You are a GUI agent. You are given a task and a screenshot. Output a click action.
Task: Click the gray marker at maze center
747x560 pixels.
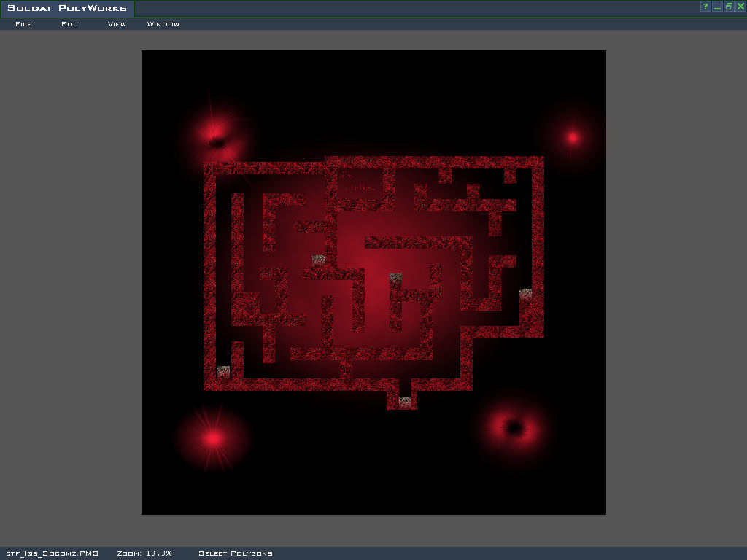395,279
